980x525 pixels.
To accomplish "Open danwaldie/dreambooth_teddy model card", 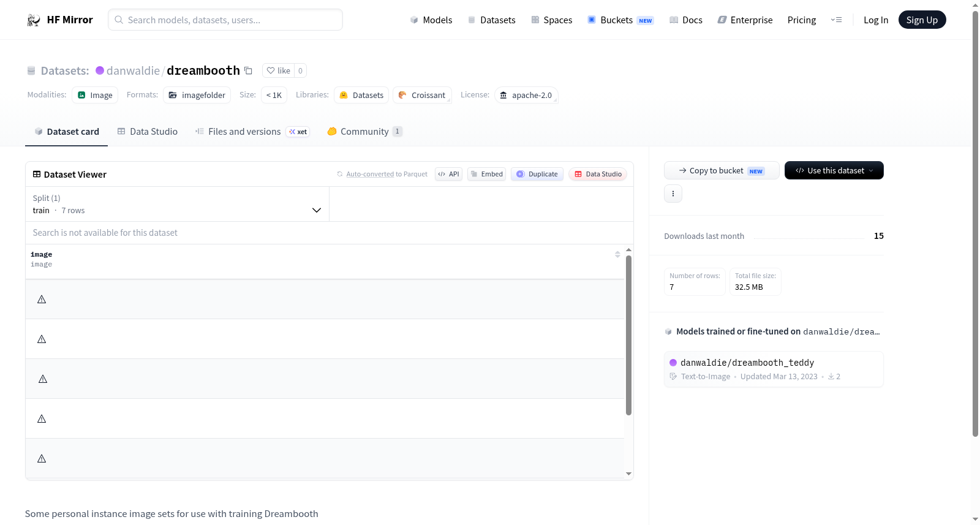I will 774,369.
